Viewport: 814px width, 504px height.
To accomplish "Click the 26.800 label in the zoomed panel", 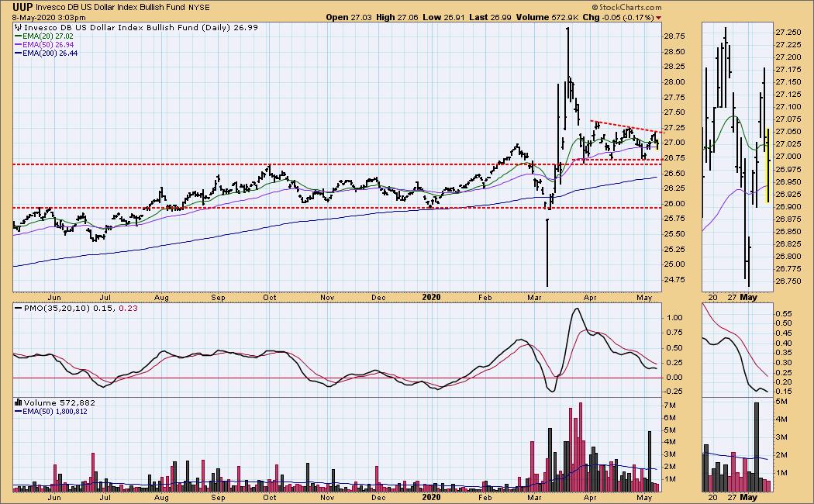I will pos(788,257).
